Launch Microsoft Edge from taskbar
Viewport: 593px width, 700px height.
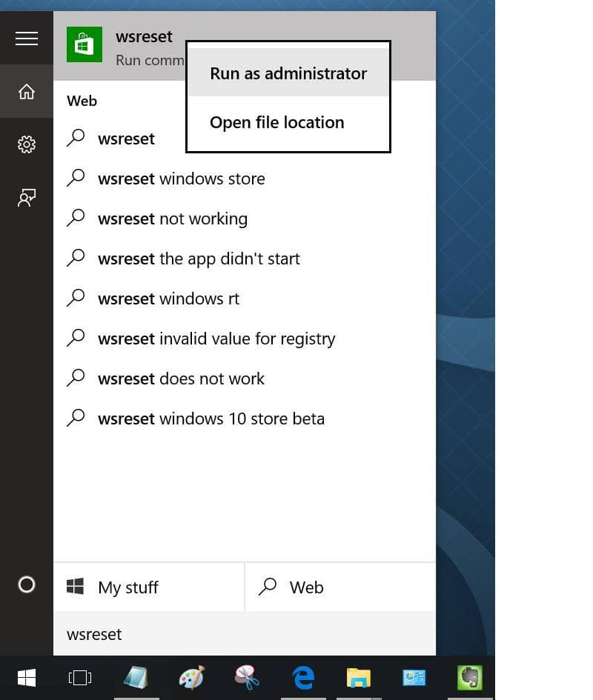pyautogui.click(x=303, y=677)
